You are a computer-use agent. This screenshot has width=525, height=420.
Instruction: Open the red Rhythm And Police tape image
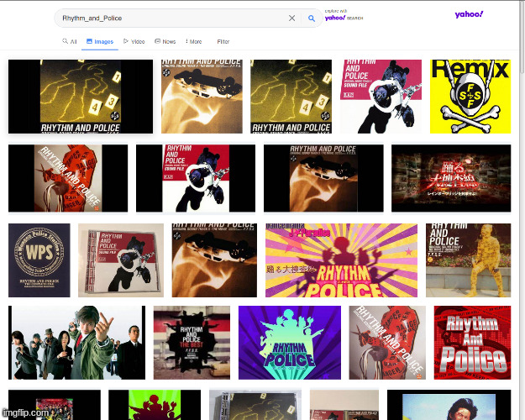tap(472, 342)
